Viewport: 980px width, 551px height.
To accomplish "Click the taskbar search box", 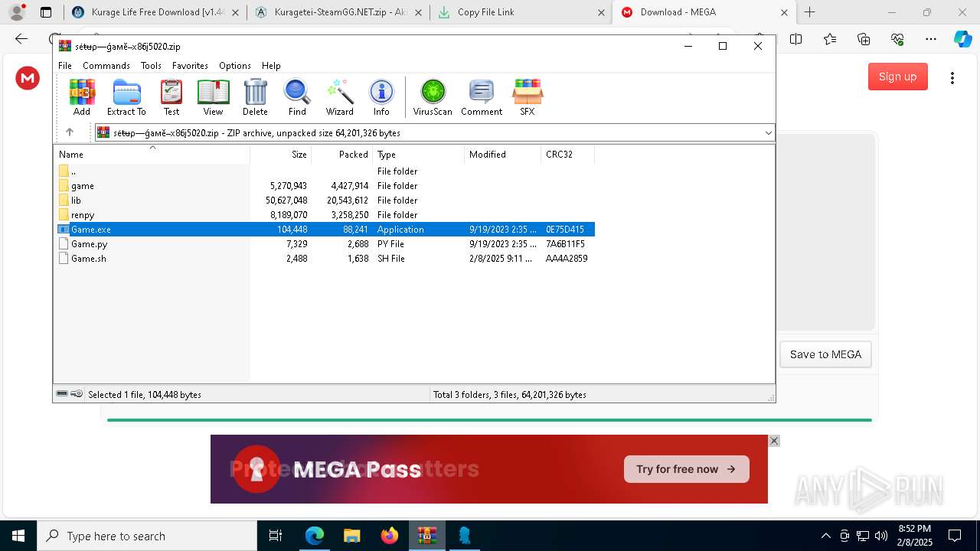I will [147, 536].
